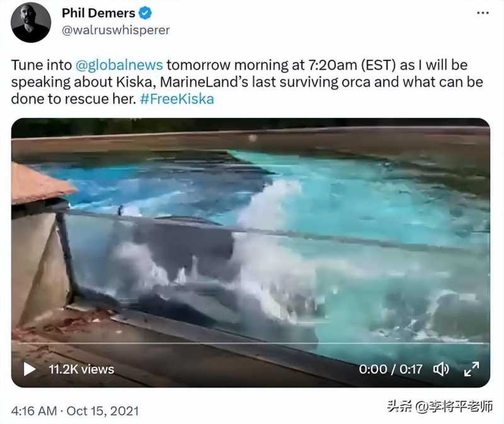The width and height of the screenshot is (504, 424).
Task: Expand the video to fullscreen
Action: [471, 369]
